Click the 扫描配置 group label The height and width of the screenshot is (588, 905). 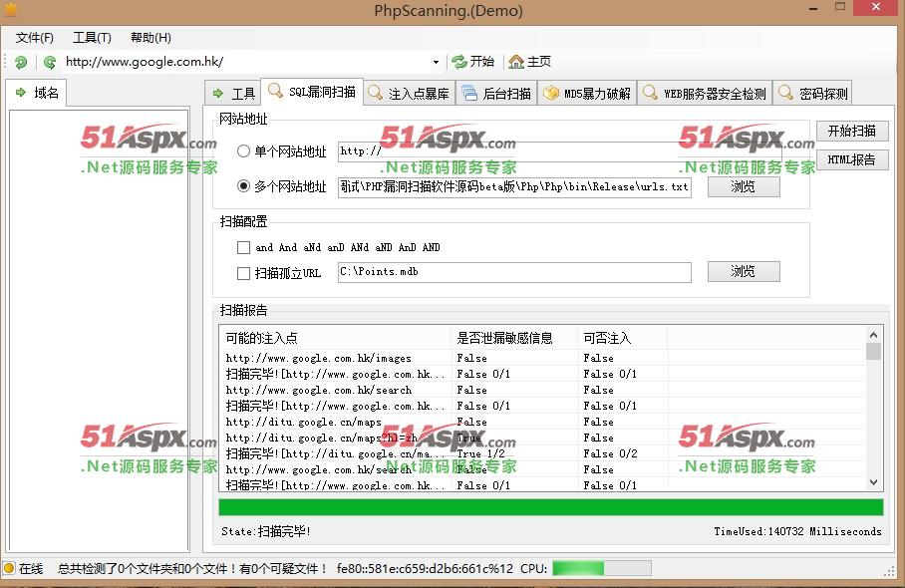point(243,221)
